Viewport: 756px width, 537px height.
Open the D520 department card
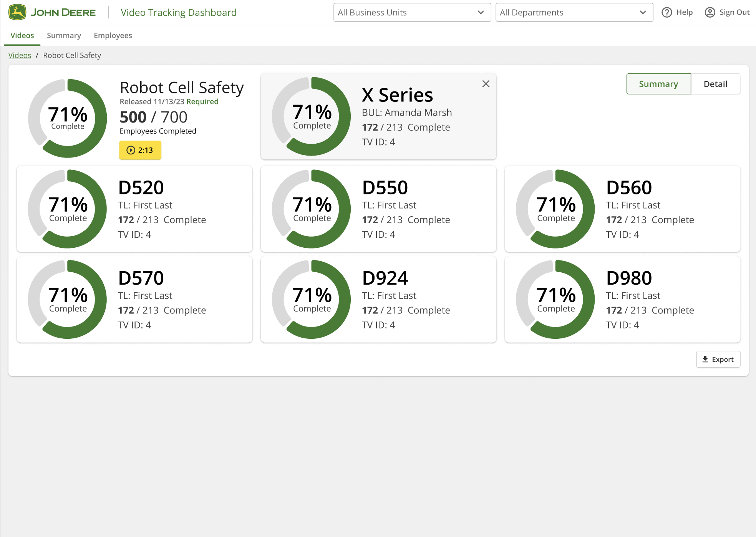click(134, 209)
